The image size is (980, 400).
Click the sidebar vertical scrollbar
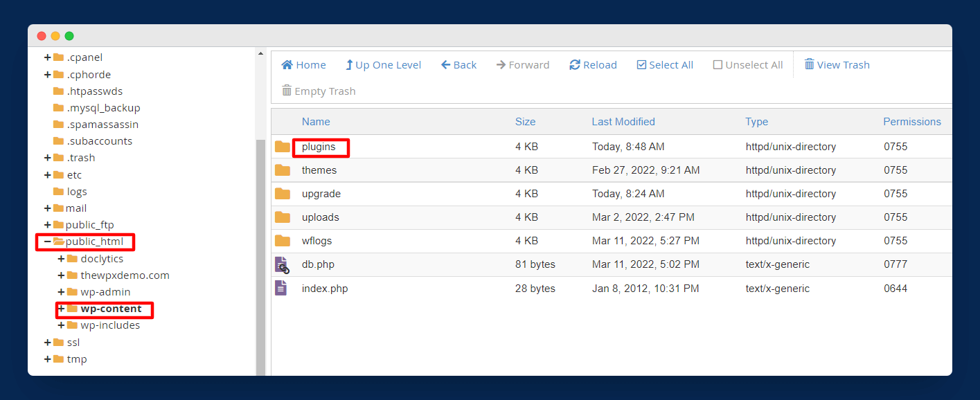[260, 256]
